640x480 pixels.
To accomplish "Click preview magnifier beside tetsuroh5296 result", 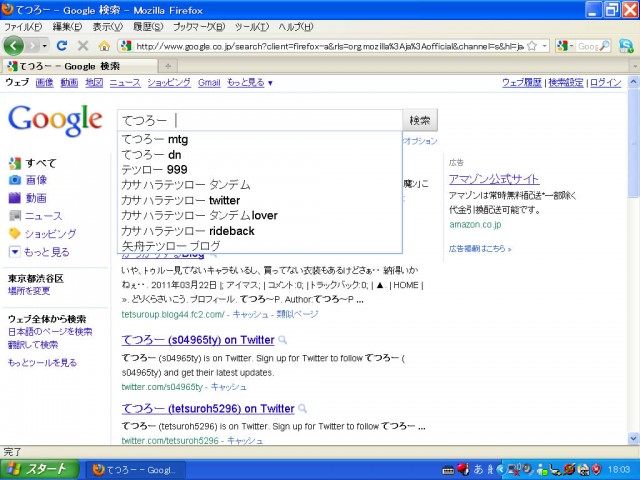I will point(302,409).
